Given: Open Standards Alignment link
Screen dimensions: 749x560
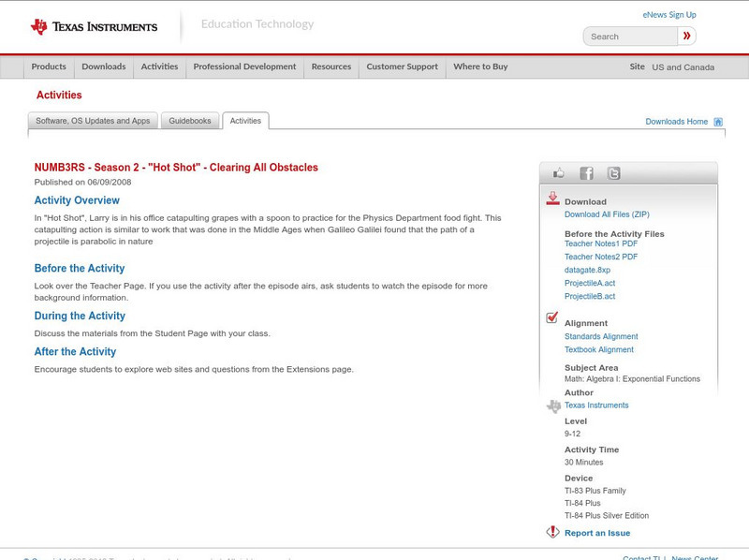Looking at the screenshot, I should coord(601,336).
